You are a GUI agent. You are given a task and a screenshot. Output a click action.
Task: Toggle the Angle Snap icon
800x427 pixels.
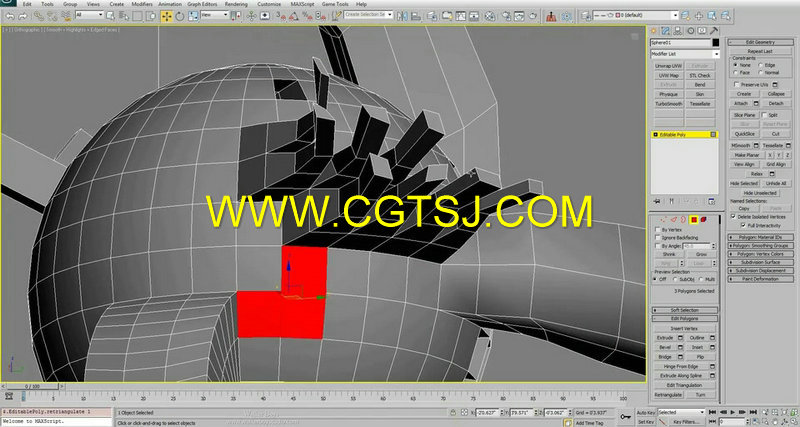(x=294, y=16)
